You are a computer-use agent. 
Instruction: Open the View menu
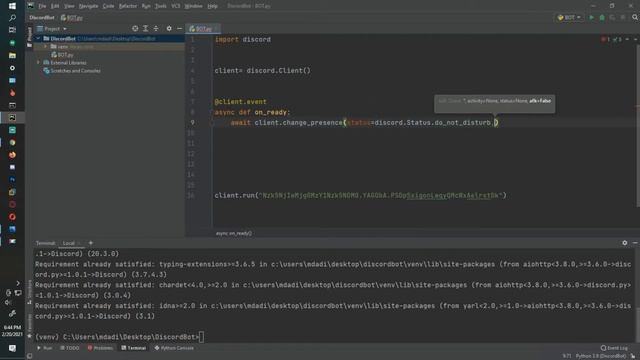(x=69, y=6)
